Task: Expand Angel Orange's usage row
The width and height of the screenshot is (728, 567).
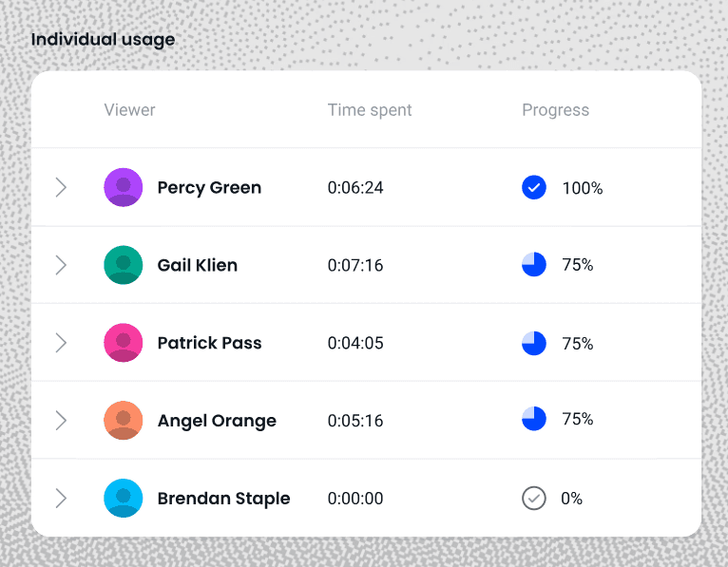Action: (x=61, y=421)
